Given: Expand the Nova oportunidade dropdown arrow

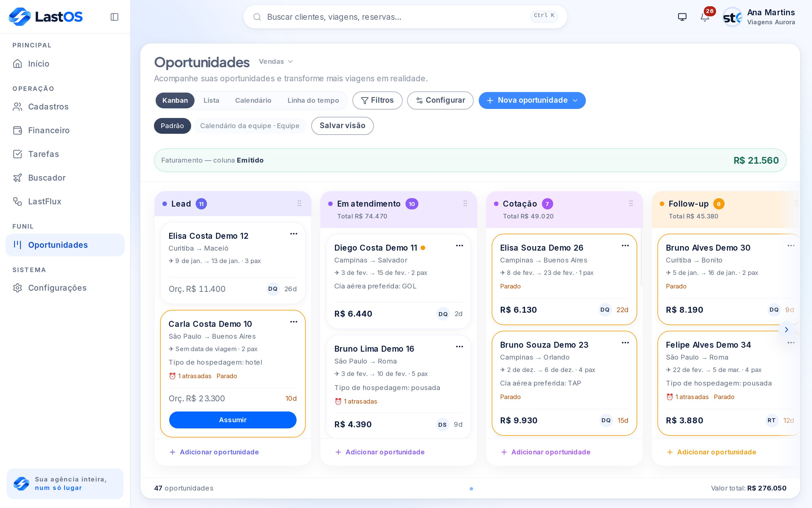Looking at the screenshot, I should click(x=575, y=100).
